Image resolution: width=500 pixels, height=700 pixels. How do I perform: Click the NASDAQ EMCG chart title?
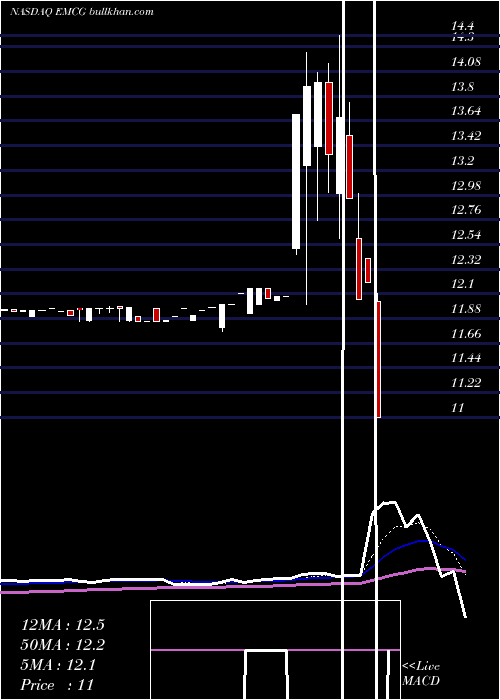click(x=82, y=12)
